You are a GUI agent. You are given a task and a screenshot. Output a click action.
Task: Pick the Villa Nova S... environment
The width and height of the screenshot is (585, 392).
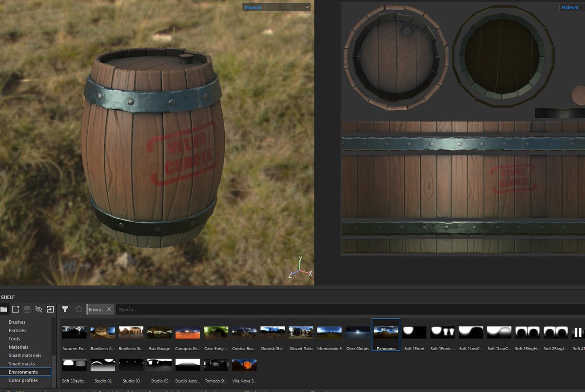tap(244, 365)
